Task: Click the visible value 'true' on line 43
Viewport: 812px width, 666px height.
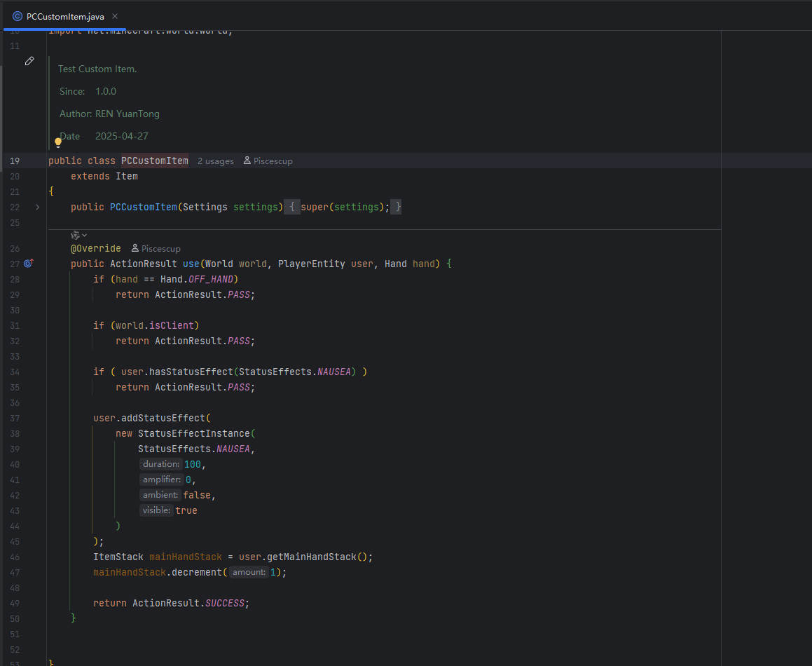Action: [x=186, y=510]
